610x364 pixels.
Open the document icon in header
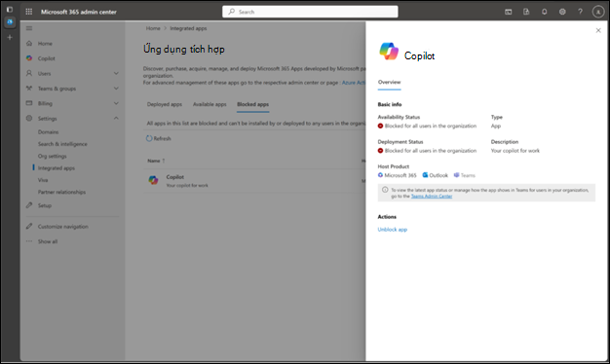pos(526,12)
